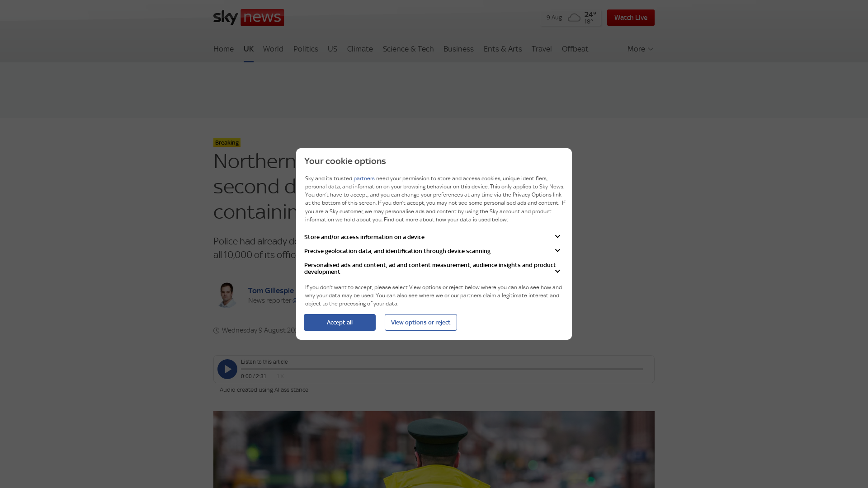Expand Personalised ads and content dropdown
The height and width of the screenshot is (488, 868).
tap(557, 271)
